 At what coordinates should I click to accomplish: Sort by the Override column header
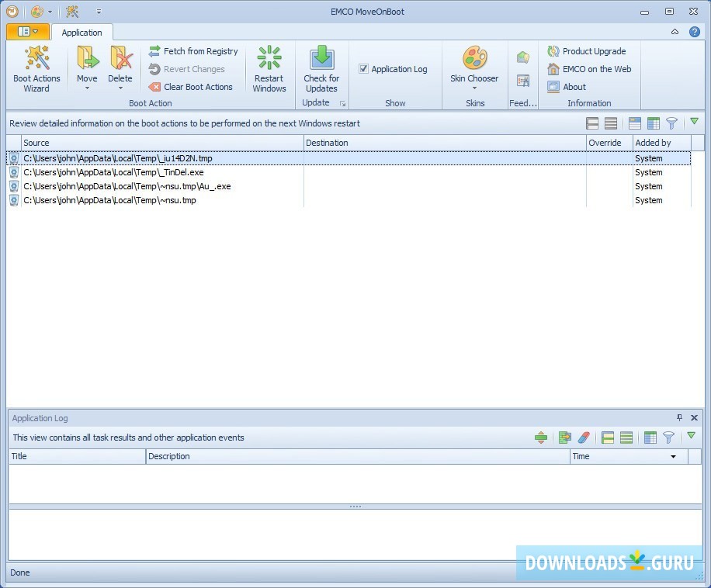tap(609, 143)
